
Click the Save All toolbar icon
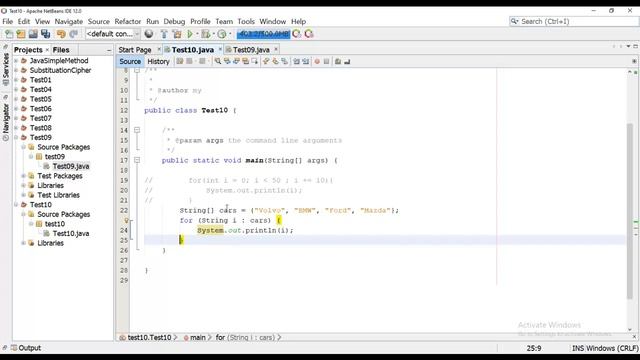pyautogui.click(x=45, y=34)
